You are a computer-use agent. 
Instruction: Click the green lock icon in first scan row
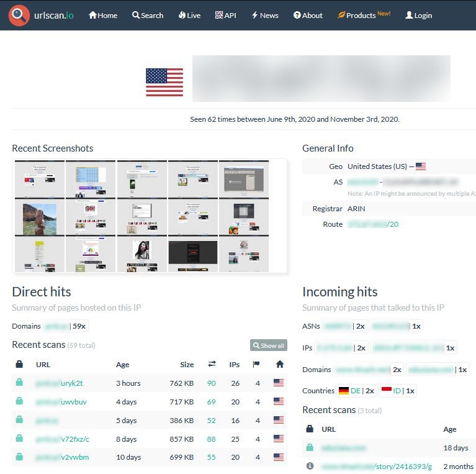point(19,383)
